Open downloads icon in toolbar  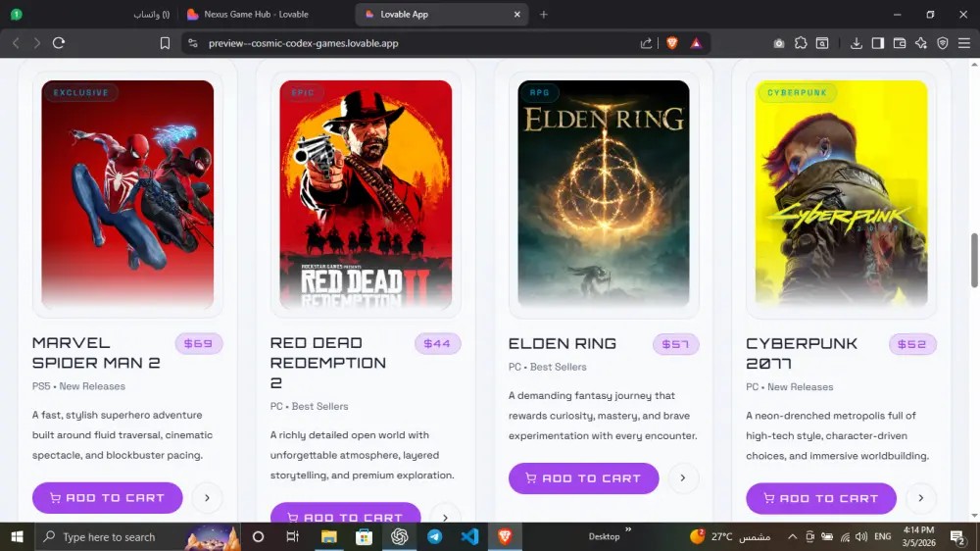click(857, 43)
